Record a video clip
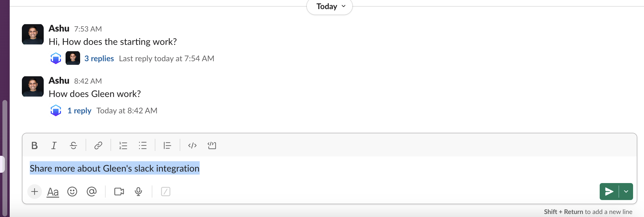644x217 pixels. tap(119, 192)
